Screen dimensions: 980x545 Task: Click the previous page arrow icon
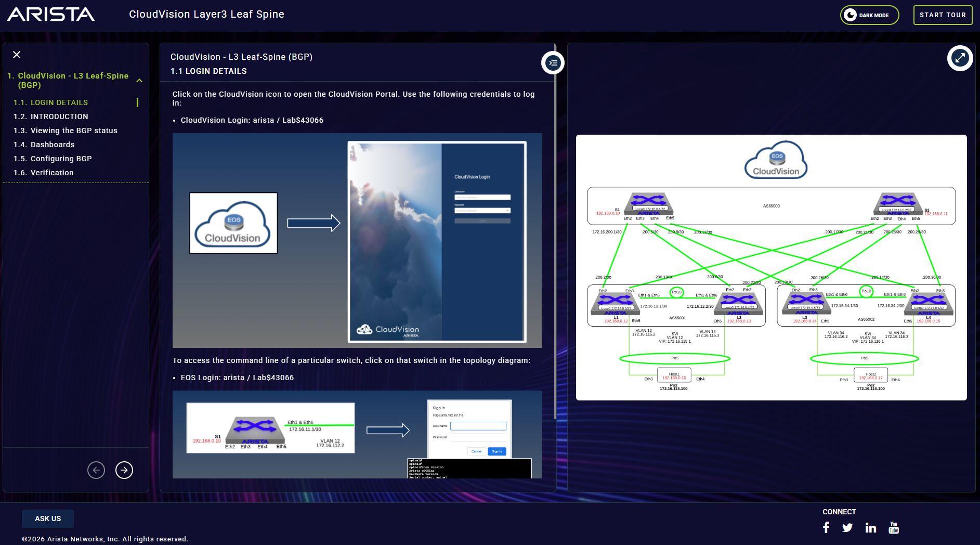(x=96, y=470)
